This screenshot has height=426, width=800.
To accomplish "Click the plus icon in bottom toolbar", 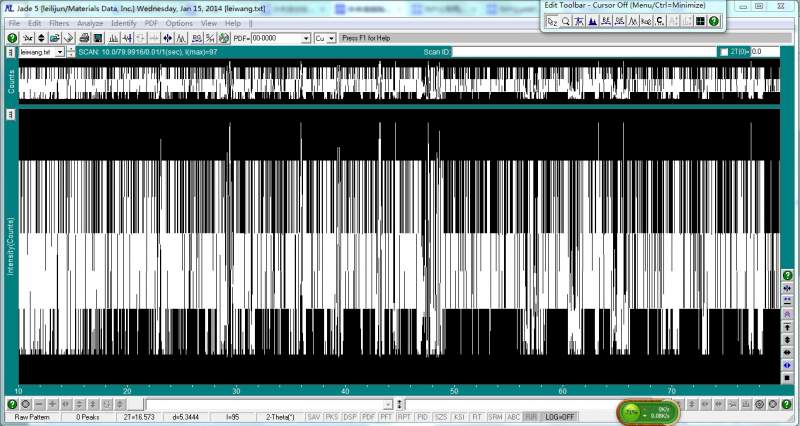I will tap(52, 404).
